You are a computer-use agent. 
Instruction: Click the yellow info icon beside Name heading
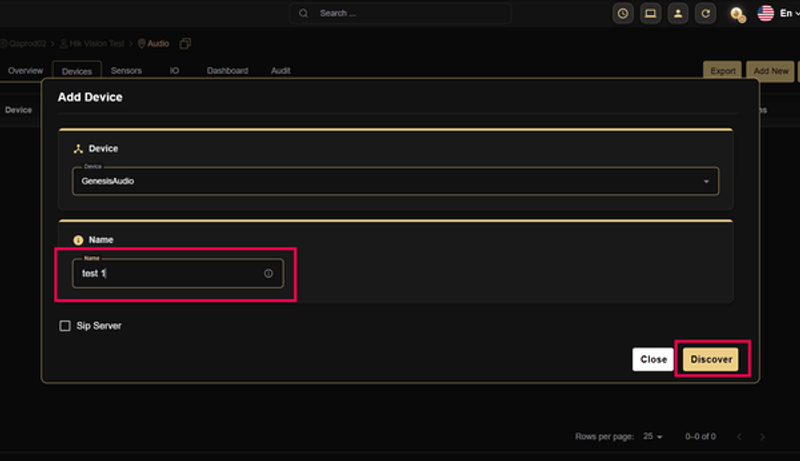point(78,240)
